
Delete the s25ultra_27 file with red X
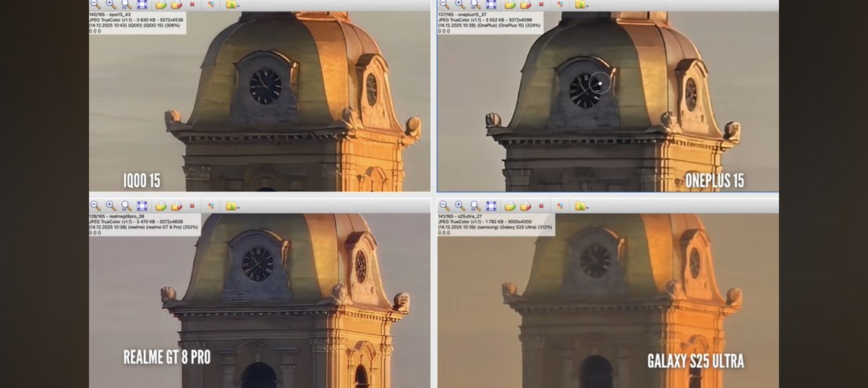[x=541, y=206]
